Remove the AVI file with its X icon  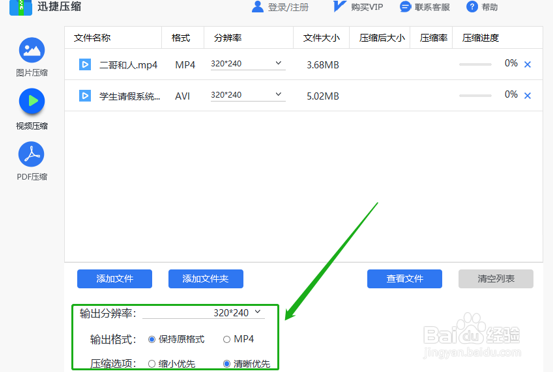click(x=527, y=96)
